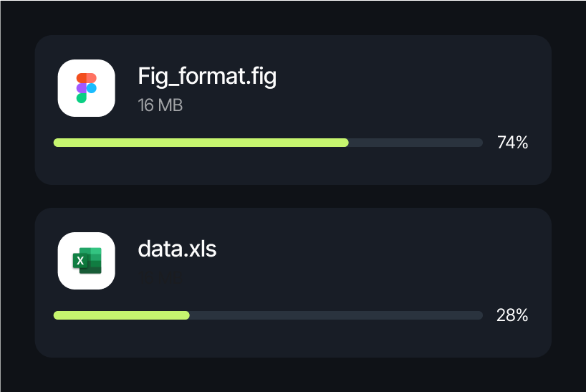Click the green filled part of Fig_format.fig progress bar

tap(201, 143)
